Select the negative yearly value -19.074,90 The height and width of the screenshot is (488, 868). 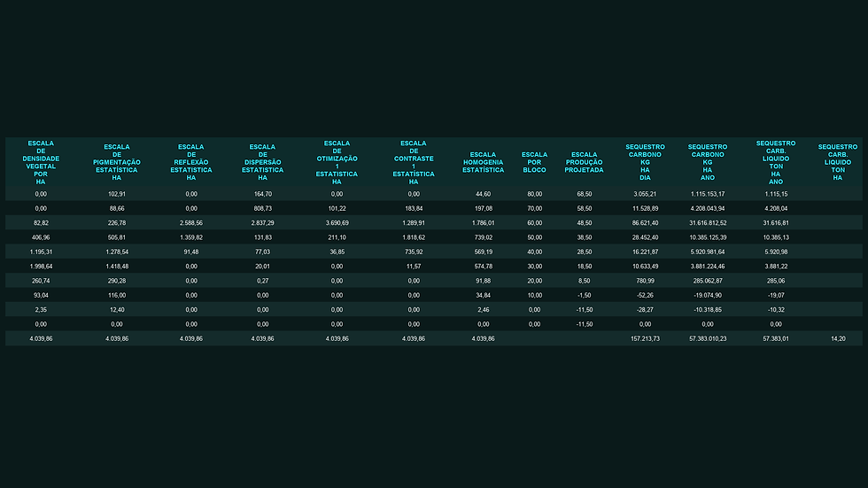coord(708,296)
